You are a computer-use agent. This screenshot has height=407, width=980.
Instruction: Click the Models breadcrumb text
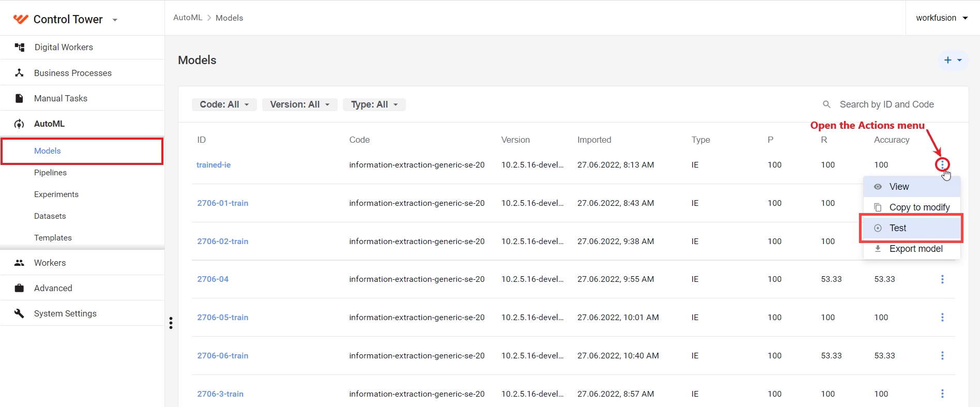click(x=229, y=18)
